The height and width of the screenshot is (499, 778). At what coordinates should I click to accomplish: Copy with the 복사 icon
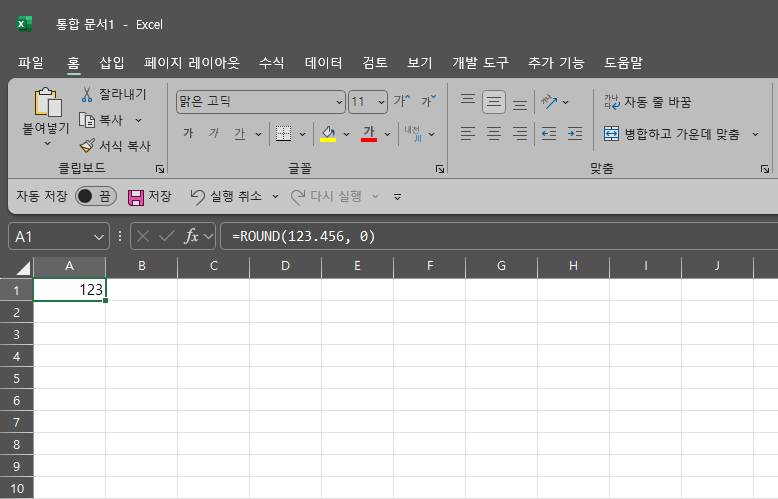point(87,120)
